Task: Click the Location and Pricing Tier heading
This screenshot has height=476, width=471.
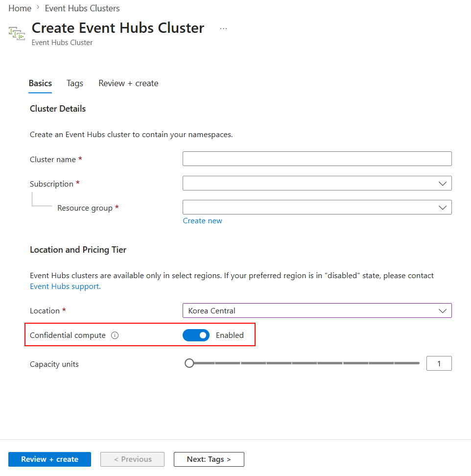Action: 78,250
